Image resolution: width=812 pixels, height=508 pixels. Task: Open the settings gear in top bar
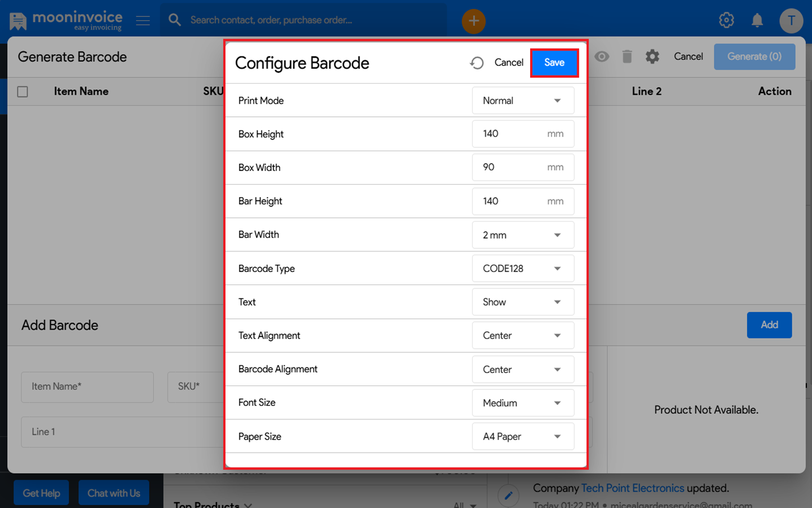726,20
